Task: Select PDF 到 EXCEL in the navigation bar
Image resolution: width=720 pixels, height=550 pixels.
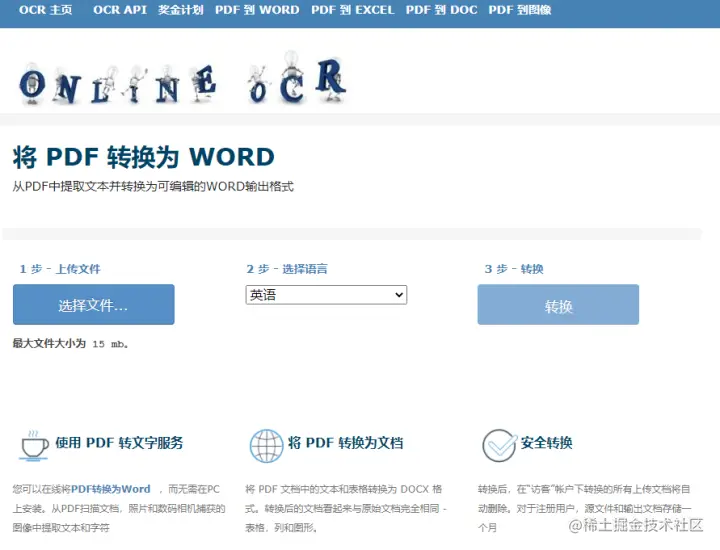Action: pos(353,10)
